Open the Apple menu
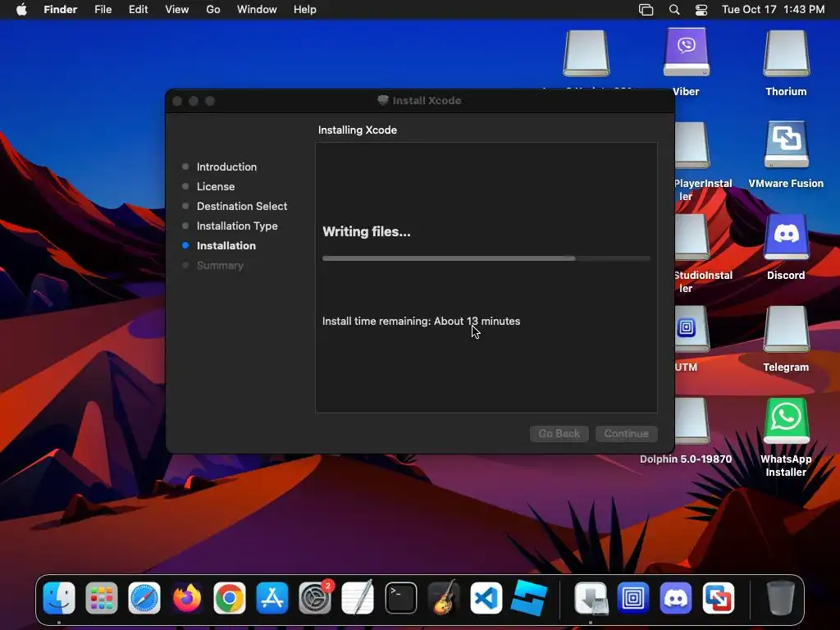Screen dimensions: 840x630 pyautogui.click(x=21, y=10)
